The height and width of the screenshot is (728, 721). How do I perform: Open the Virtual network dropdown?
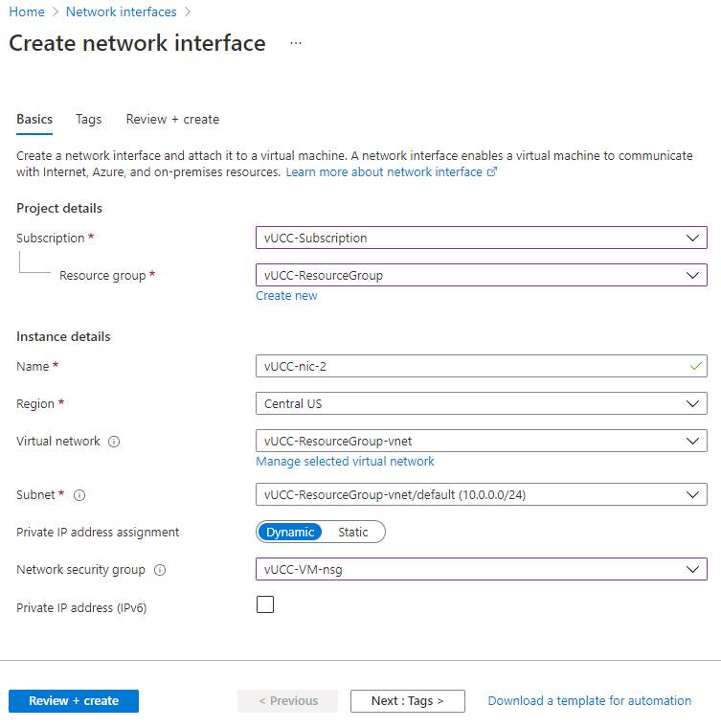(x=481, y=441)
